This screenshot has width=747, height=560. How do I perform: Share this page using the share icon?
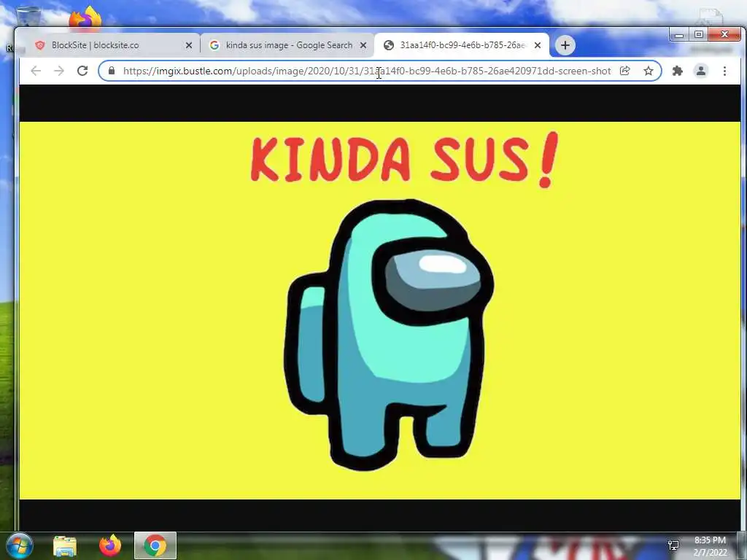click(x=625, y=71)
